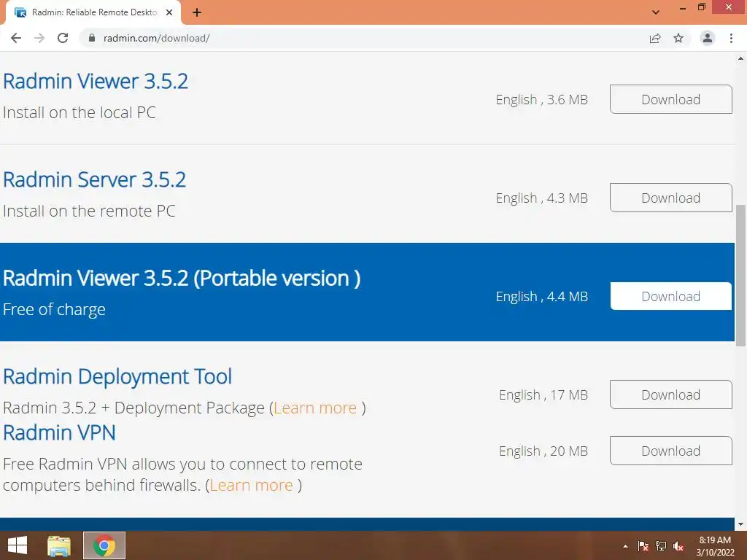This screenshot has width=747, height=560.
Task: Click 'English , 3.6 MB' text
Action: 542,99
